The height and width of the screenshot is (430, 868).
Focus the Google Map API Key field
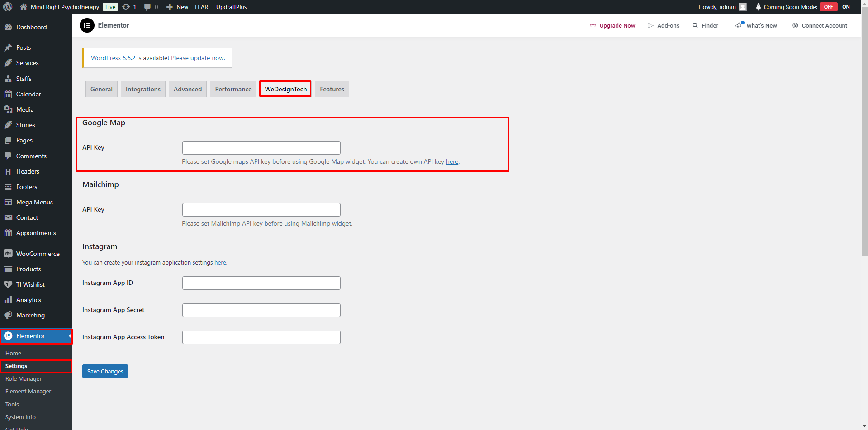(261, 148)
